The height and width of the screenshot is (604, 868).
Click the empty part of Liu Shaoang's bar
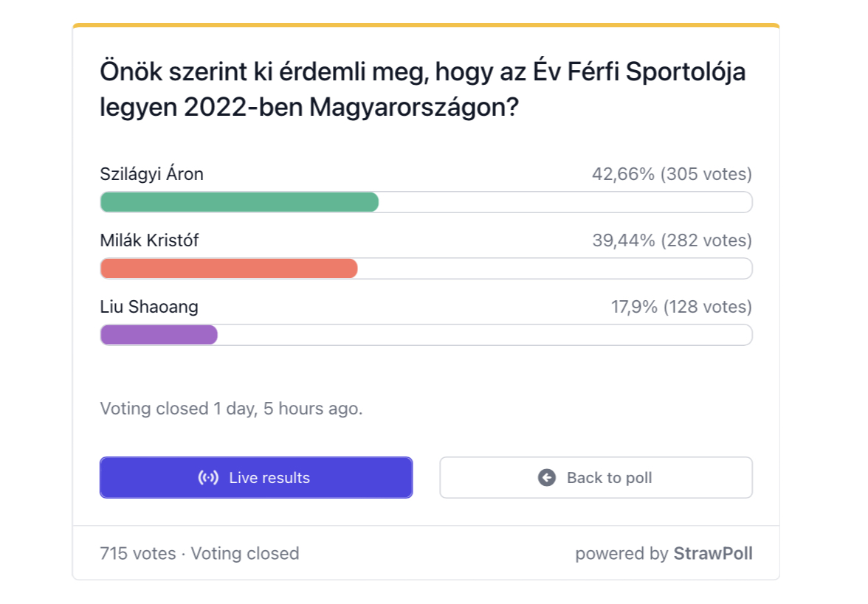click(x=485, y=335)
